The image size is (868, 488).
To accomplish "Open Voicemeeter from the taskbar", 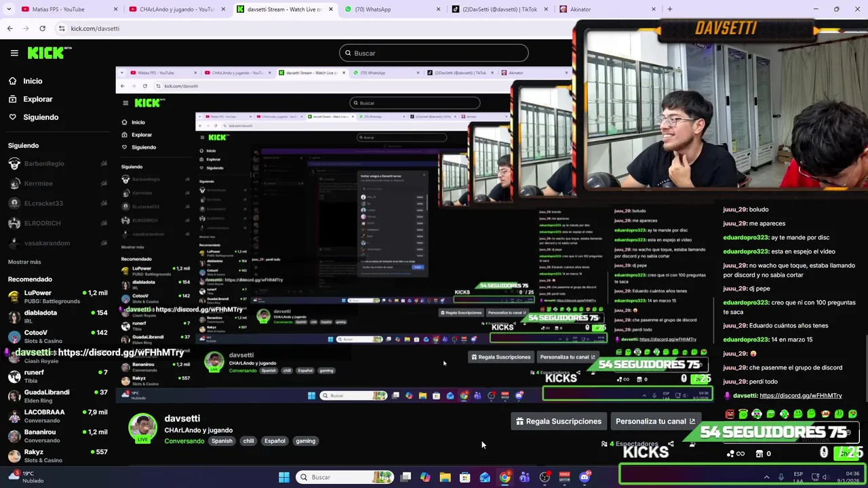I will pos(564,477).
